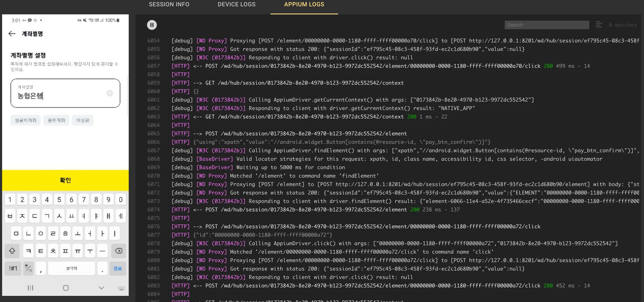This screenshot has height=302, width=644.
Task: Tap the ㅣ key on Korean keyboard
Action: point(115,233)
